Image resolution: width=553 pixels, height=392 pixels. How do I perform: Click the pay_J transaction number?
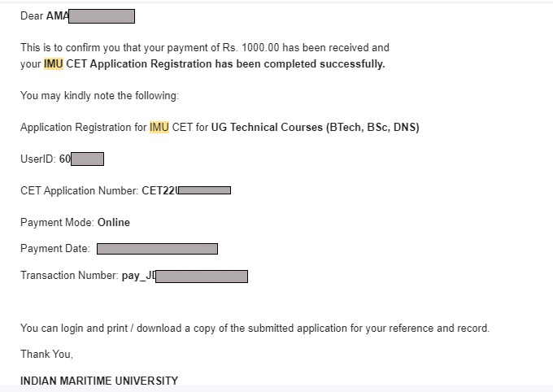point(185,276)
